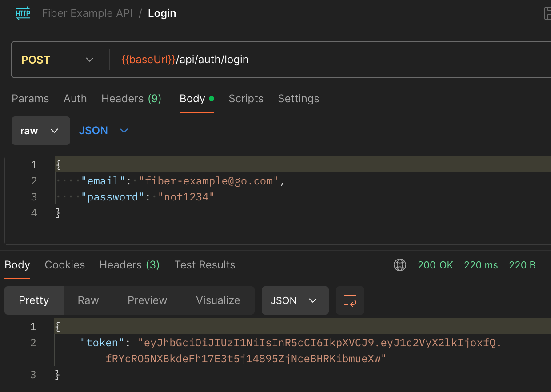The height and width of the screenshot is (392, 551).
Task: Select the Scripts tab
Action: [246, 99]
